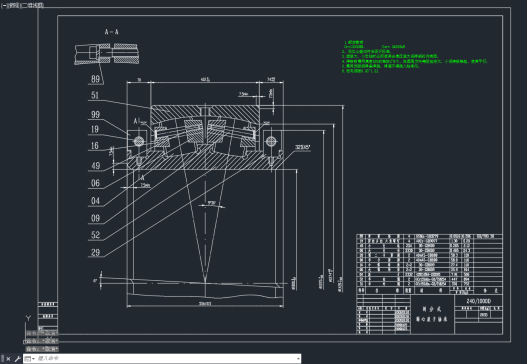Select the 240/1000D title block text
Screen dimensions: 527x364
[x=479, y=301]
